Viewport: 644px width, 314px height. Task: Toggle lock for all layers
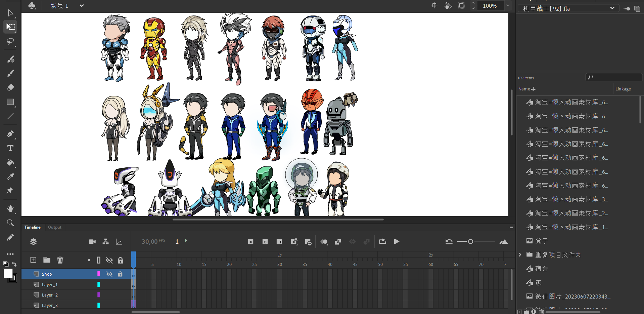pos(120,260)
